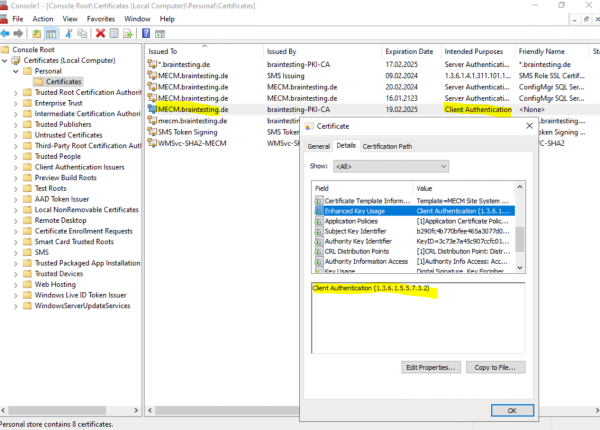Viewport: 600px width, 430px height.
Task: Select the Smart Card Trusted Roots item
Action: (74, 242)
